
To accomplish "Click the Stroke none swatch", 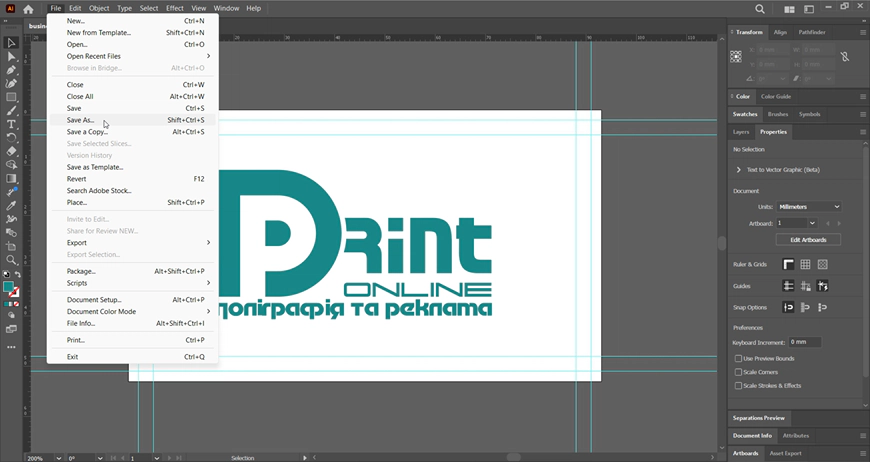I will click(14, 292).
